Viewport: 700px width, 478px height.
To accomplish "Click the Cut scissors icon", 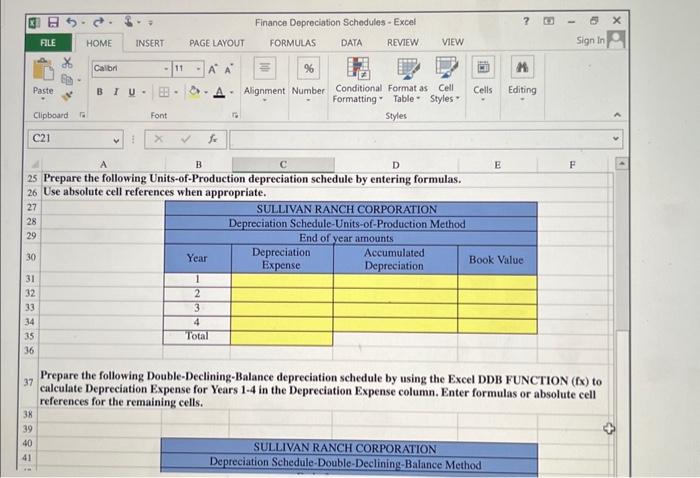I will pos(67,62).
